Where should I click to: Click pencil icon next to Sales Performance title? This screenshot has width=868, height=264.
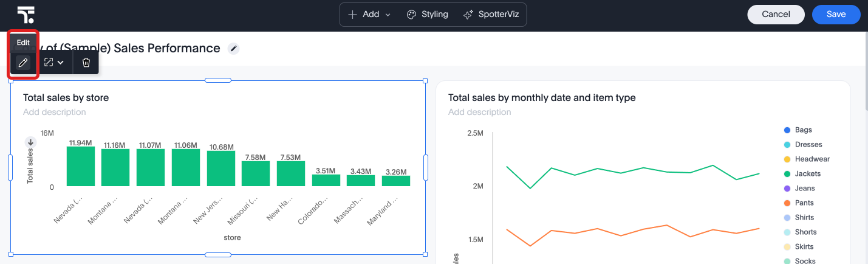pyautogui.click(x=233, y=49)
